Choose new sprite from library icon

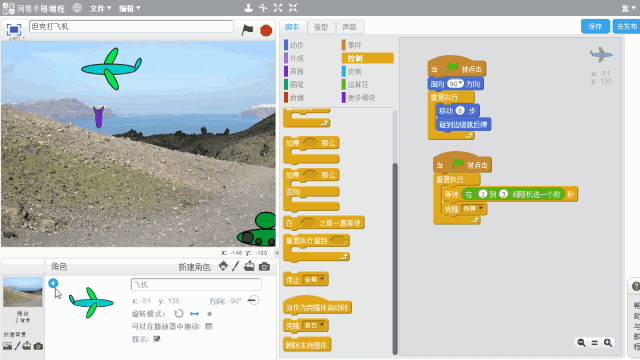[223, 266]
